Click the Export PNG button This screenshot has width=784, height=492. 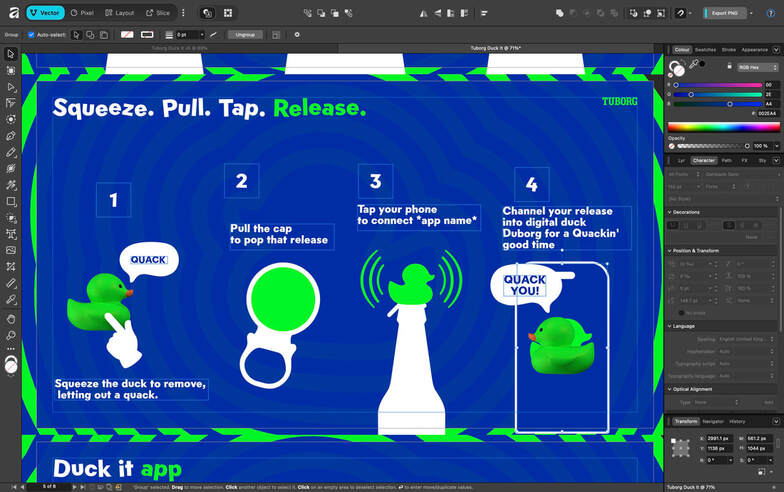coord(725,13)
